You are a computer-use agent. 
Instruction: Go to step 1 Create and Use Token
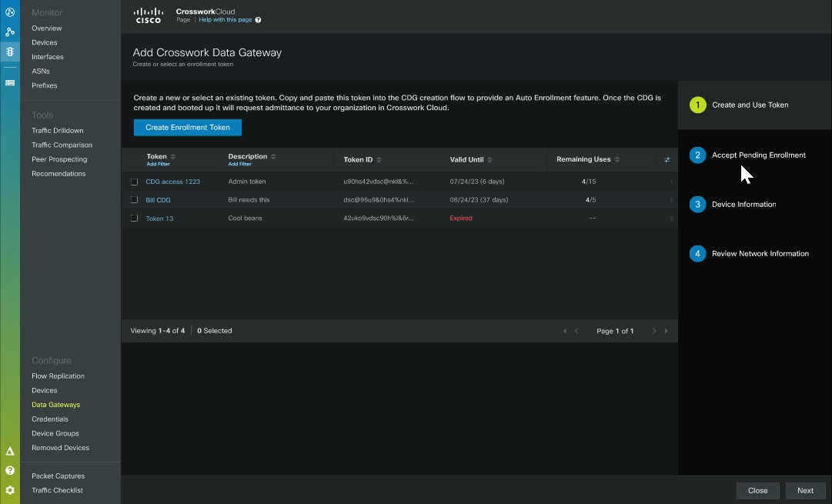[739, 105]
